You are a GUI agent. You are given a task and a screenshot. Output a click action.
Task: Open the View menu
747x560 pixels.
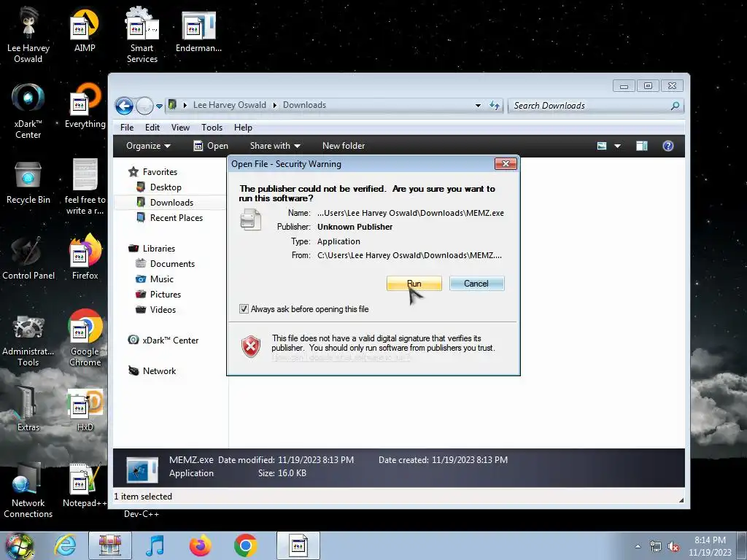(x=181, y=128)
